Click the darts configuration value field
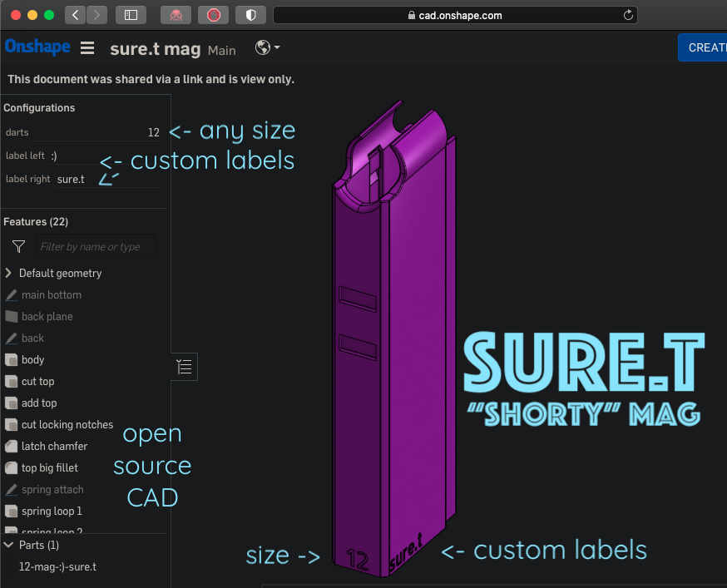Viewport: 727px width, 588px height. [96, 132]
